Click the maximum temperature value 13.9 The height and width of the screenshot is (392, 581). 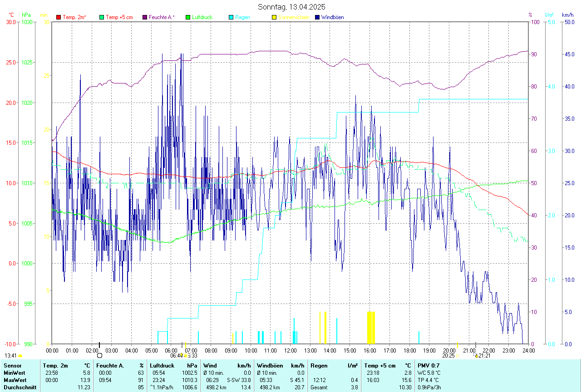pos(85,380)
